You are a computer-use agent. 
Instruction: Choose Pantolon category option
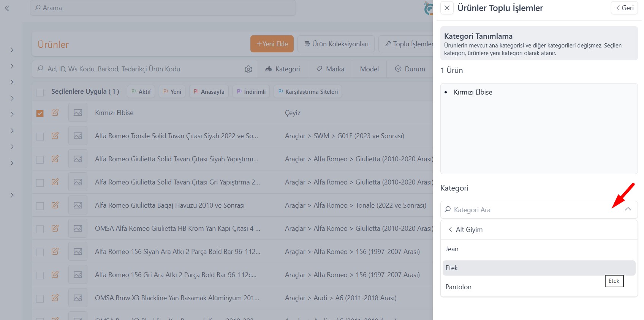pos(459,287)
